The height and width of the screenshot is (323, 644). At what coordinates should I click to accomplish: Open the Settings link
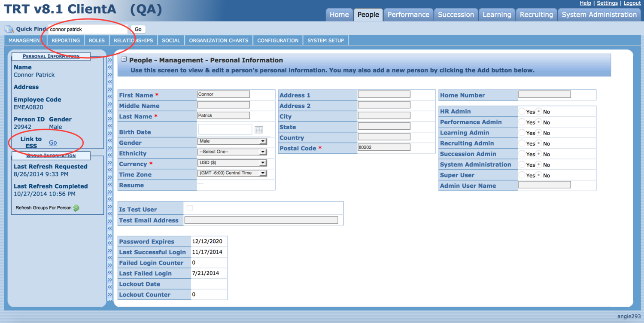[607, 3]
